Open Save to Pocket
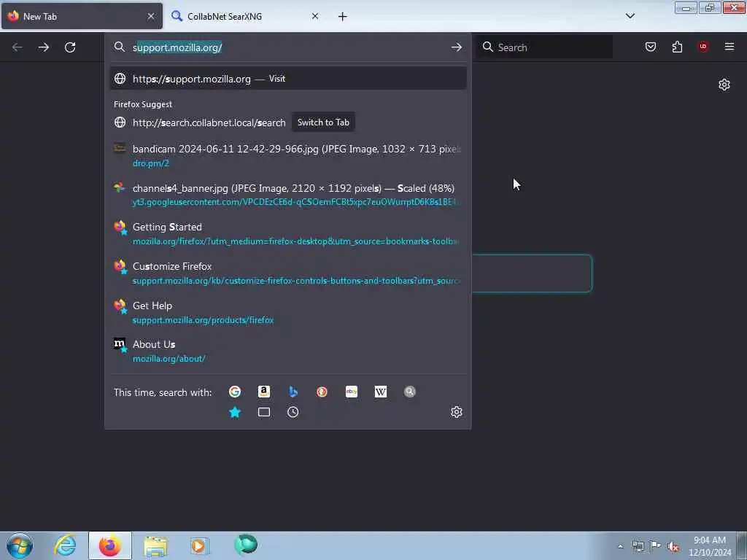The width and height of the screenshot is (747, 560). (651, 47)
